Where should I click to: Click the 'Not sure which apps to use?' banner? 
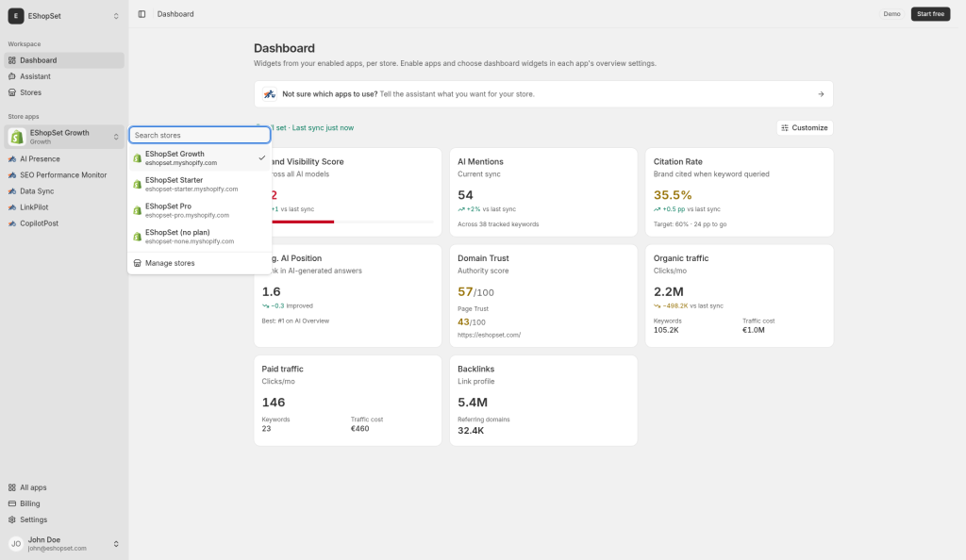543,94
